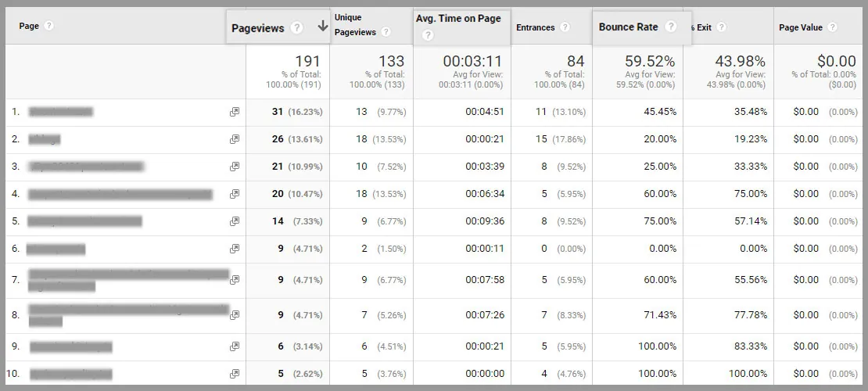Click the pageviews value 21 (10.99%)
Image resolution: width=868 pixels, height=391 pixels.
point(296,166)
